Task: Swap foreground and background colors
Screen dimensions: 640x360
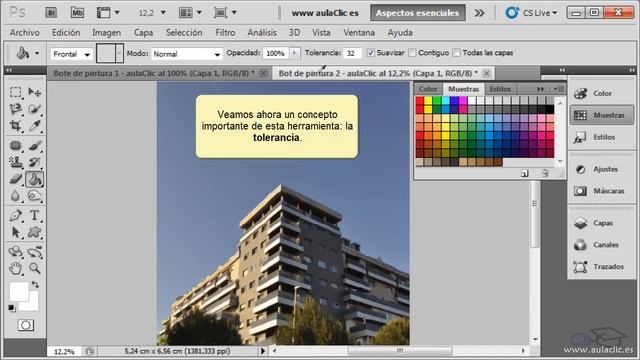Action: (x=36, y=284)
